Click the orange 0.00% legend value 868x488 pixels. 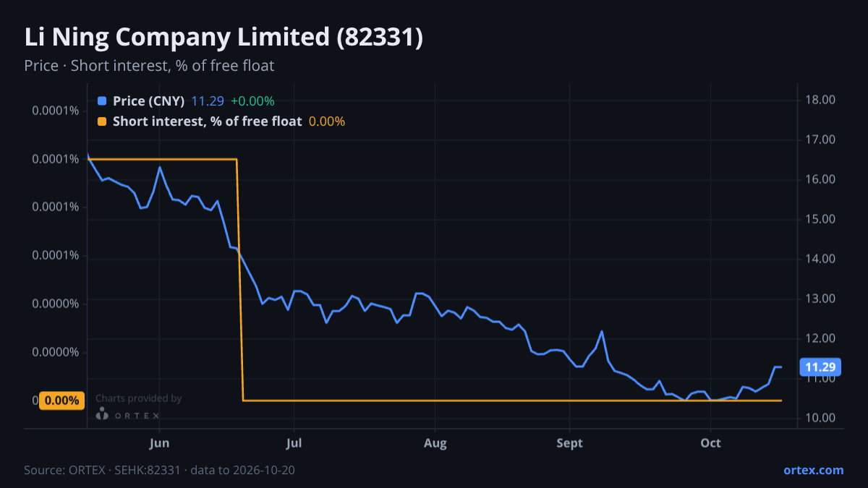(x=327, y=121)
